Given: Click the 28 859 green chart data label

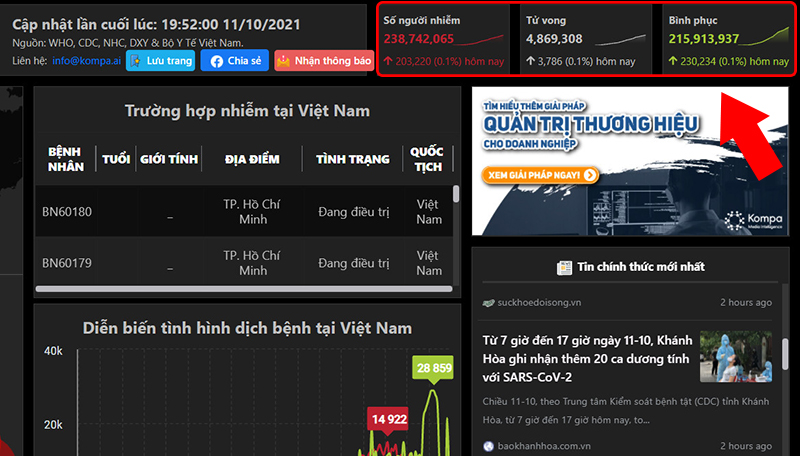Looking at the screenshot, I should click(434, 369).
